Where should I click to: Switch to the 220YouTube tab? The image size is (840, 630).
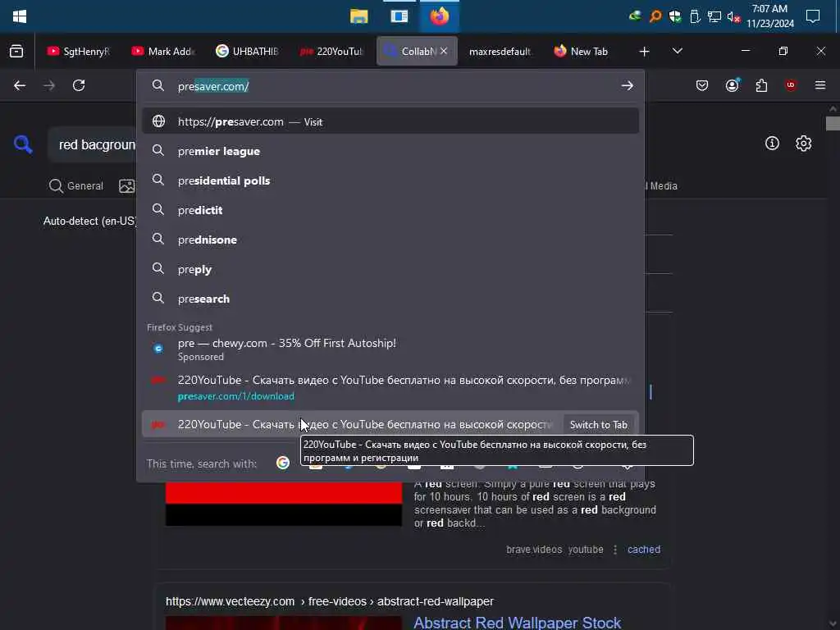pyautogui.click(x=331, y=52)
